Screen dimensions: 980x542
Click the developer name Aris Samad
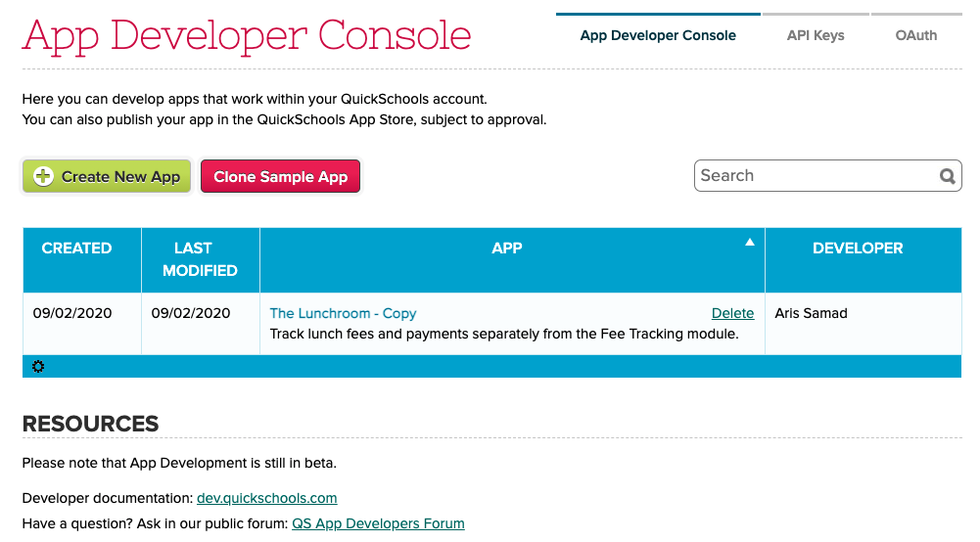[811, 313]
